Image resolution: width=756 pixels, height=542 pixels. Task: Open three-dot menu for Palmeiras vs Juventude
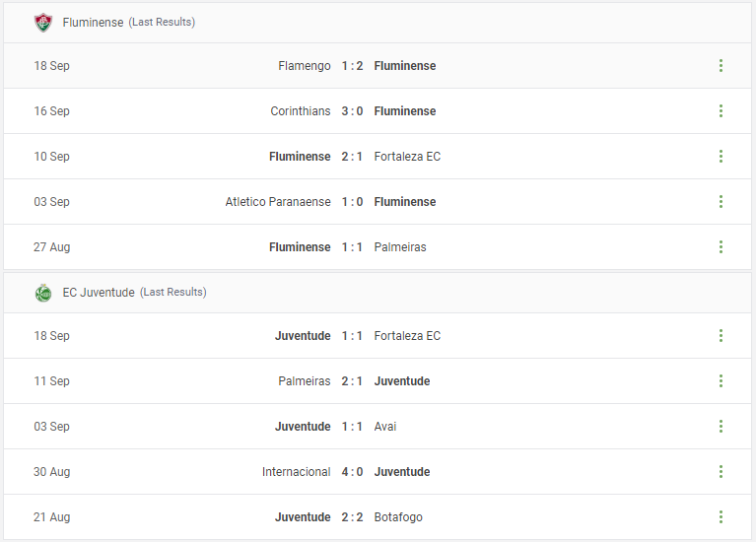pos(721,381)
